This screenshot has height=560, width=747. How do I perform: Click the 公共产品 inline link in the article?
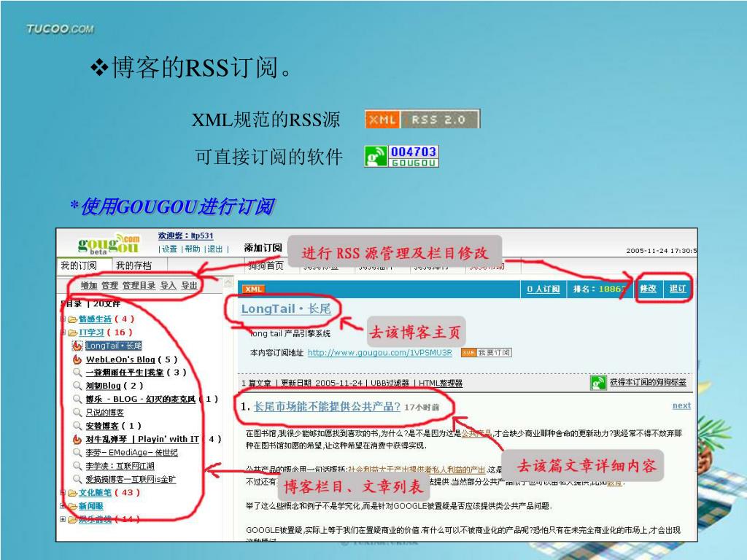pos(476,433)
